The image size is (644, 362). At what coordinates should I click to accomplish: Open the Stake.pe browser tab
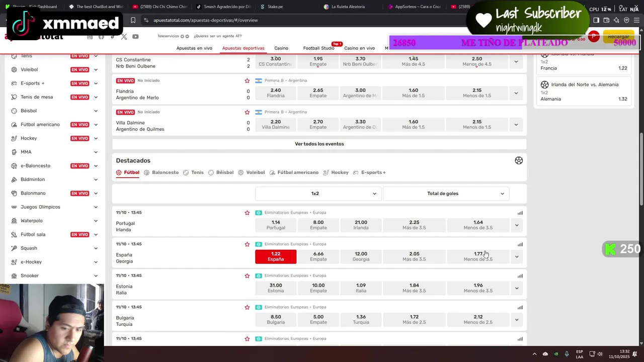point(275,7)
